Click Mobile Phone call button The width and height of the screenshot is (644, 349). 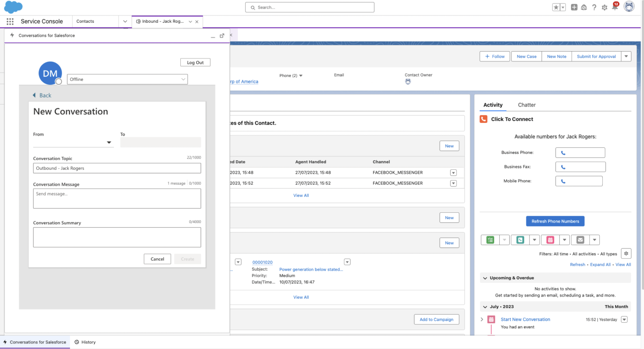pyautogui.click(x=579, y=181)
